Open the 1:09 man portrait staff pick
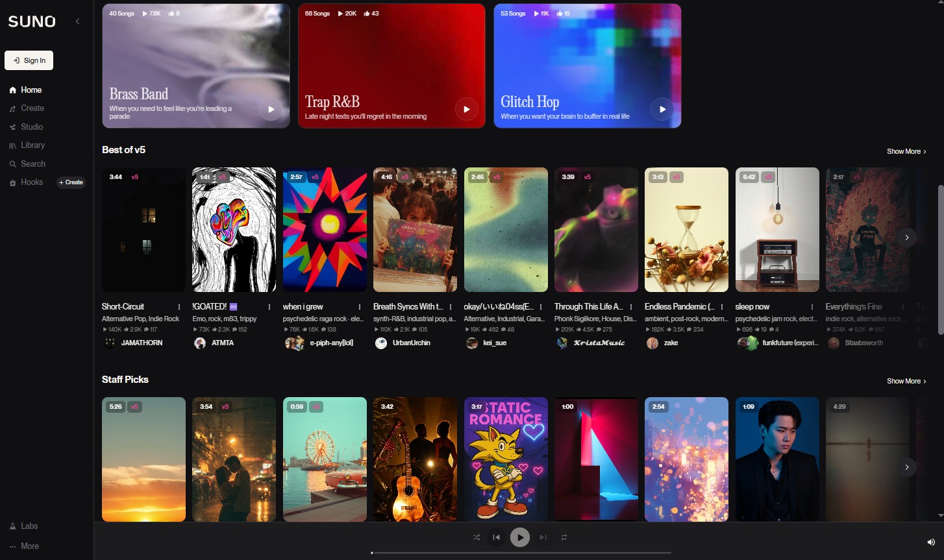This screenshot has height=560, width=944. click(777, 459)
